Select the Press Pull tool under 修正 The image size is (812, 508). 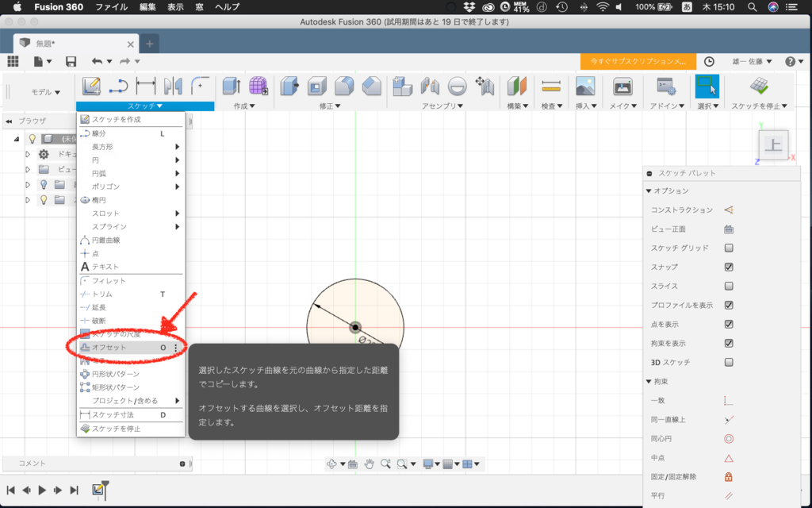[x=289, y=86]
